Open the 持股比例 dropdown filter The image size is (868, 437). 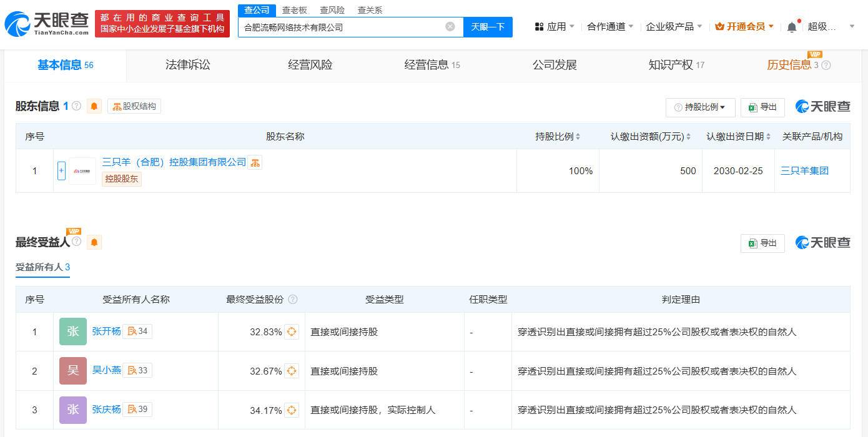pos(700,107)
